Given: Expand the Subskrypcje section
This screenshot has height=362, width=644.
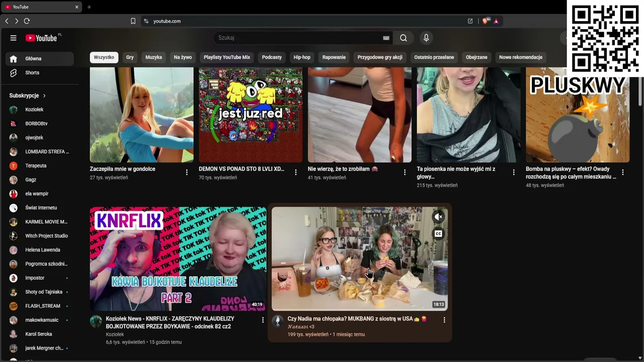Looking at the screenshot, I should pos(28,96).
